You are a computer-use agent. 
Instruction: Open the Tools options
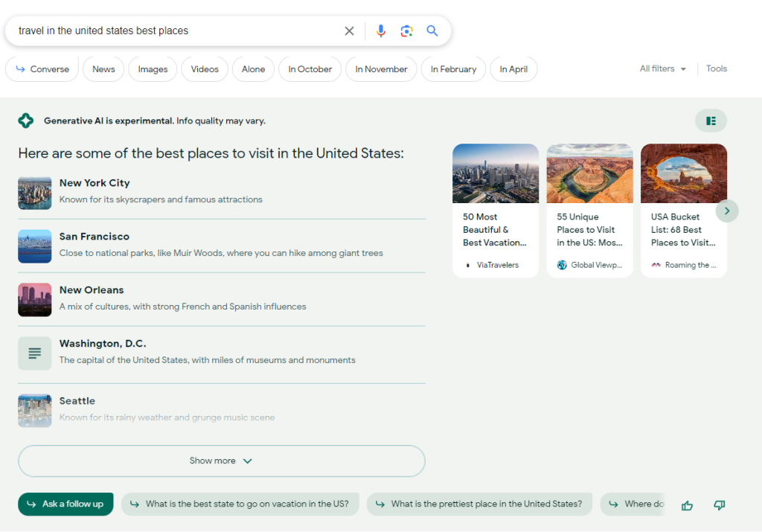coord(717,68)
